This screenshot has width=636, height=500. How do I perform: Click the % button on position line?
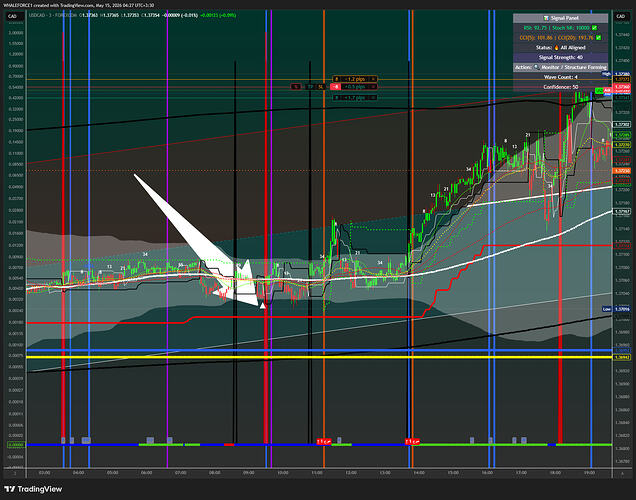pyautogui.click(x=296, y=87)
